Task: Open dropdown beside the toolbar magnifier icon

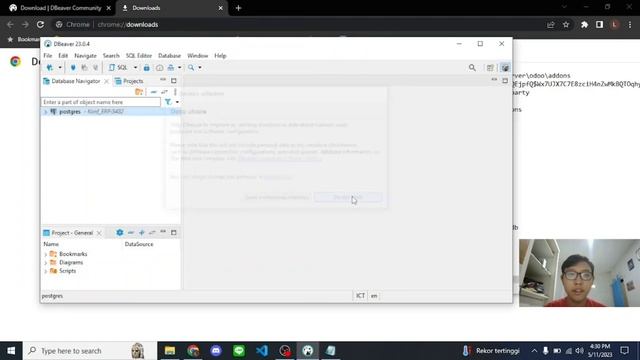Action: (200, 68)
